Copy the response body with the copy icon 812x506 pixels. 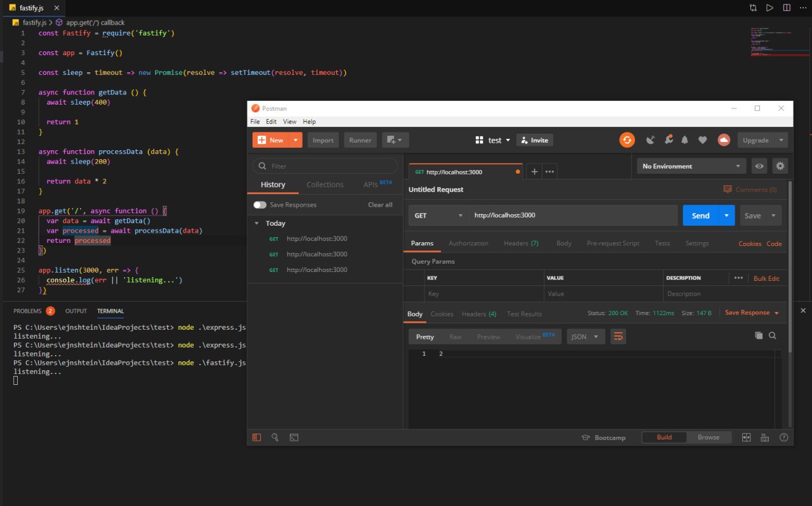pos(759,336)
